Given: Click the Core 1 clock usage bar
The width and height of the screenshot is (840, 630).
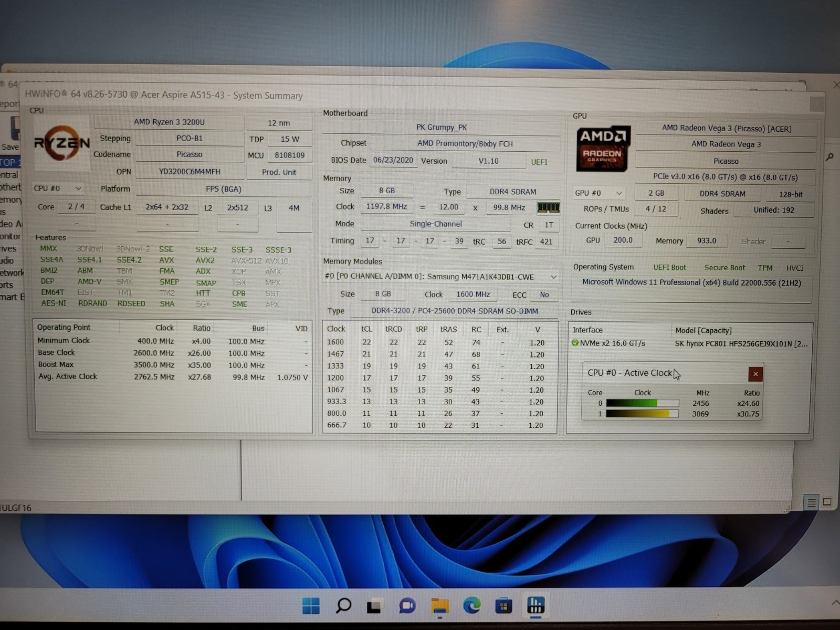Looking at the screenshot, I should point(642,414).
